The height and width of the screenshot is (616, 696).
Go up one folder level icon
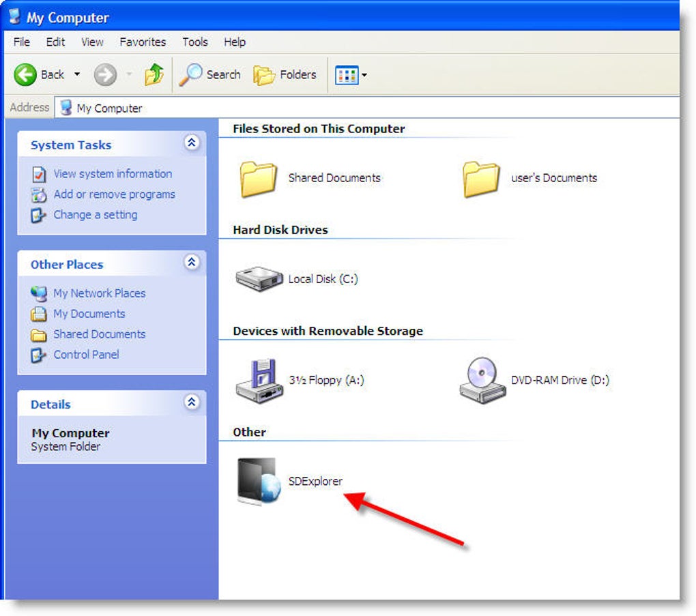click(x=154, y=74)
